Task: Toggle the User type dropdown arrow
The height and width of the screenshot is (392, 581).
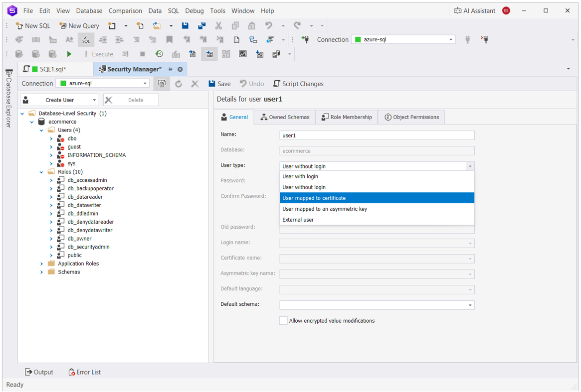Action: [470, 166]
